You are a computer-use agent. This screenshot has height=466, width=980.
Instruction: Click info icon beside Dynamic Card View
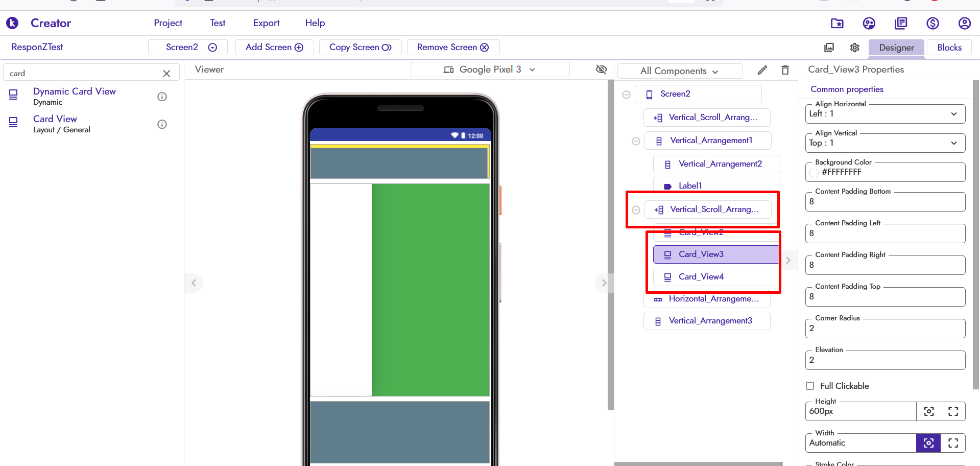coord(162,97)
